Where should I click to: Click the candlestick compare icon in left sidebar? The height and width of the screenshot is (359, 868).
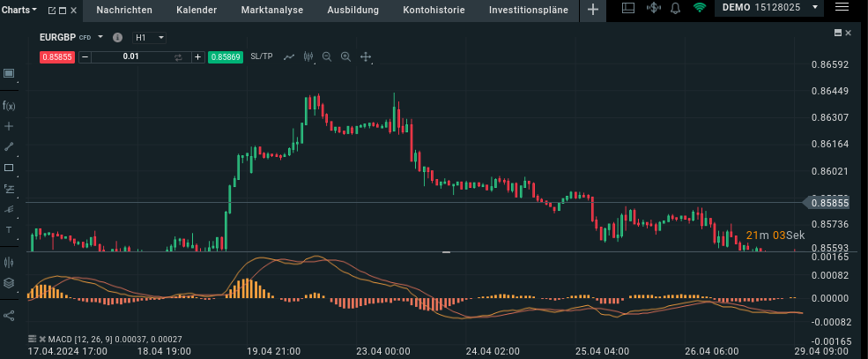pyautogui.click(x=9, y=262)
